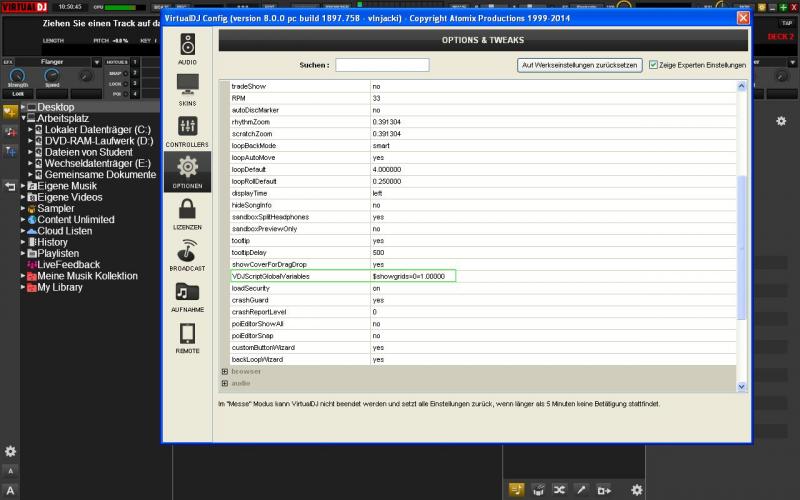Click the scrollbar up arrow
The image size is (800, 500).
741,86
